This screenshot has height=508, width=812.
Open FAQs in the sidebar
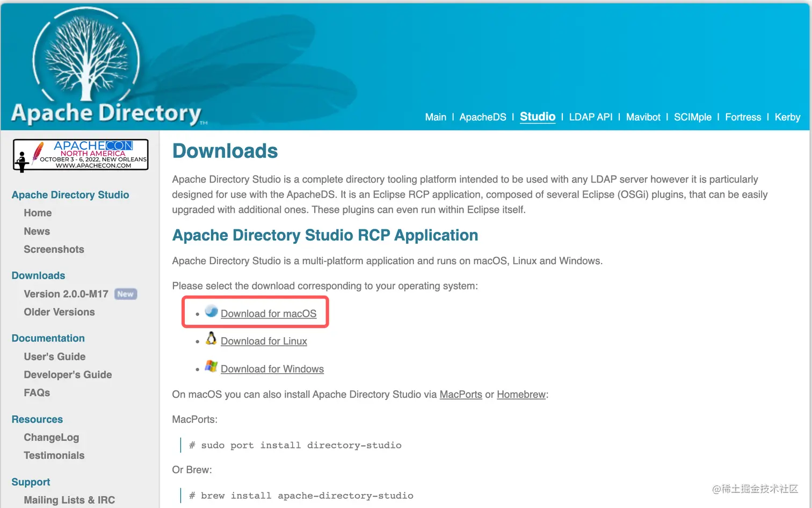tap(37, 393)
